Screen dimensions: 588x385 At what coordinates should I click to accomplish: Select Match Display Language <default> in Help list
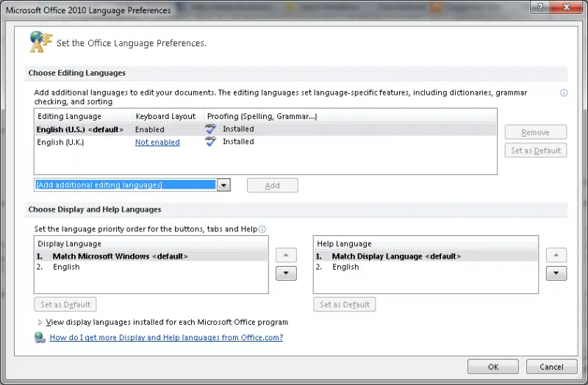[426, 256]
